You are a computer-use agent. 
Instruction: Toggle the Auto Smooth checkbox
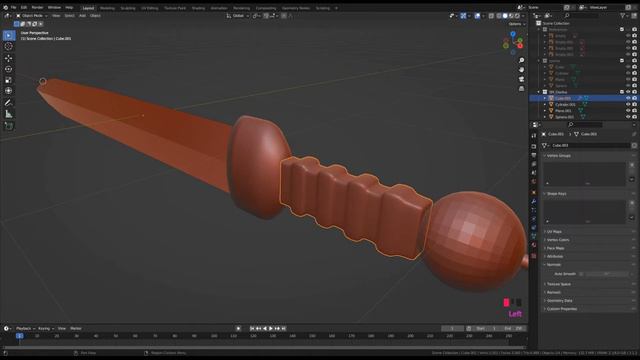tap(581, 274)
